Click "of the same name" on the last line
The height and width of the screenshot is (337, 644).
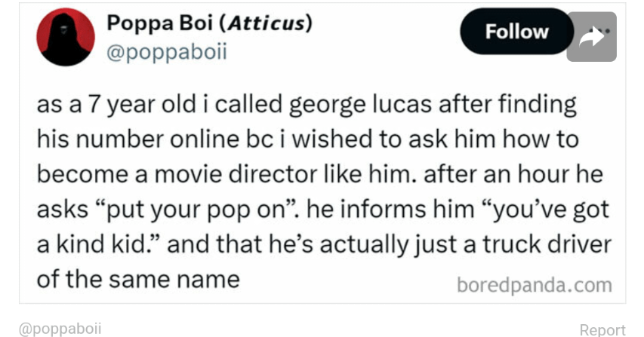(x=138, y=280)
